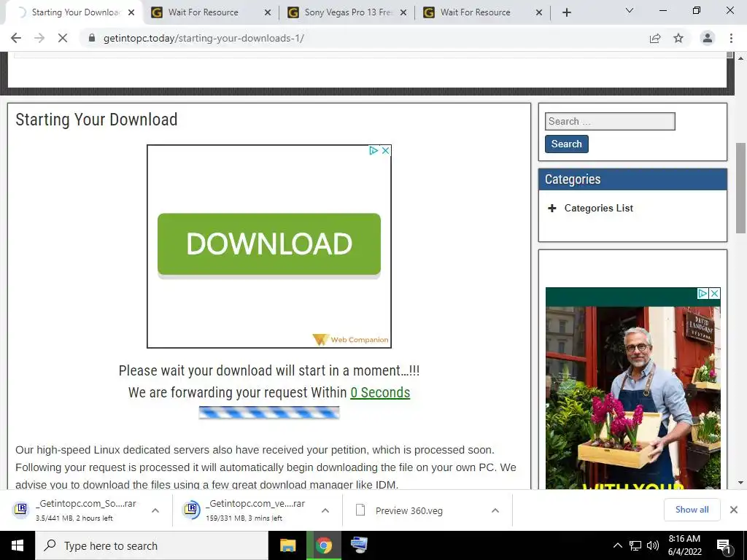Click the volume speaker tray icon
The height and width of the screenshot is (560, 747).
653,545
